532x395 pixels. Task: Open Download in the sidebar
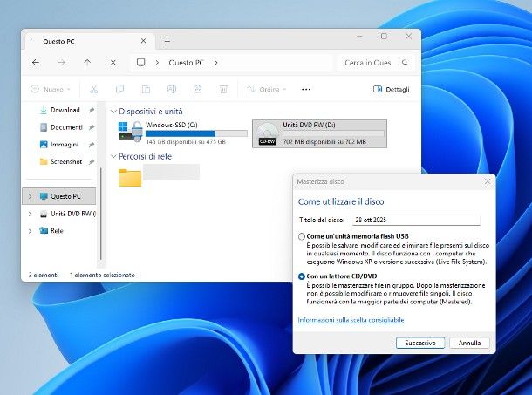tap(65, 110)
